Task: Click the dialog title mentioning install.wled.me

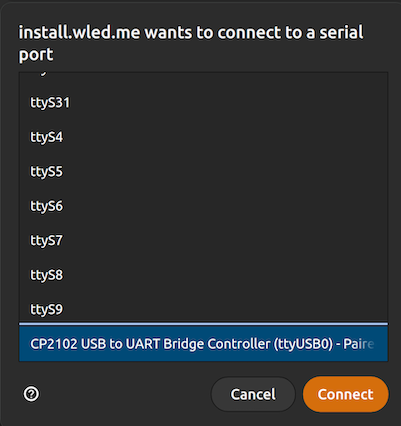Action: pos(191,43)
